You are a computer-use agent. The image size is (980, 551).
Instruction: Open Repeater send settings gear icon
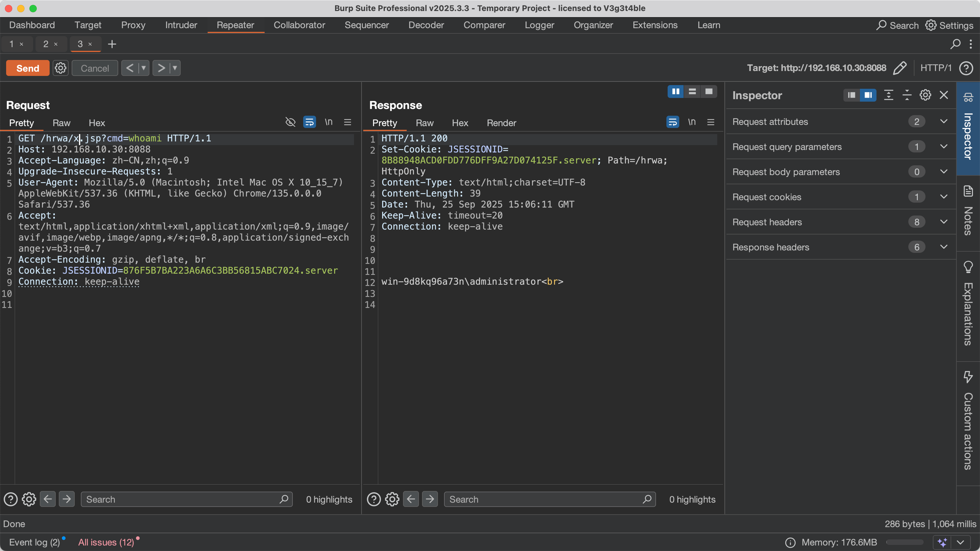tap(61, 68)
